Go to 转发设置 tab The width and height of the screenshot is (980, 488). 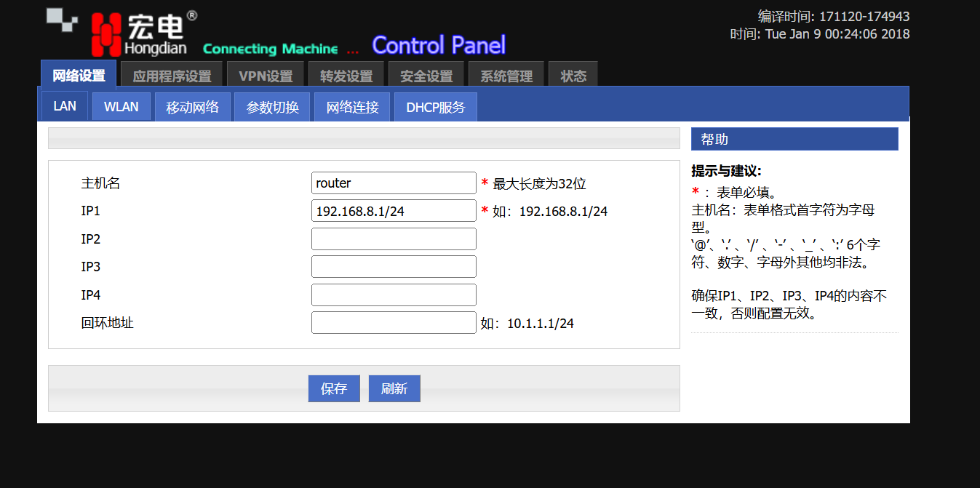point(346,76)
